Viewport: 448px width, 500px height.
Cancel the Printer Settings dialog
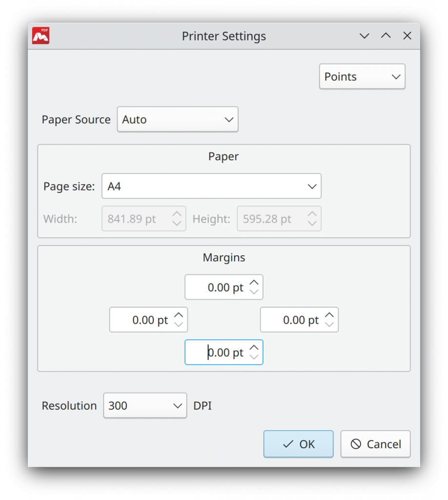[x=375, y=444]
